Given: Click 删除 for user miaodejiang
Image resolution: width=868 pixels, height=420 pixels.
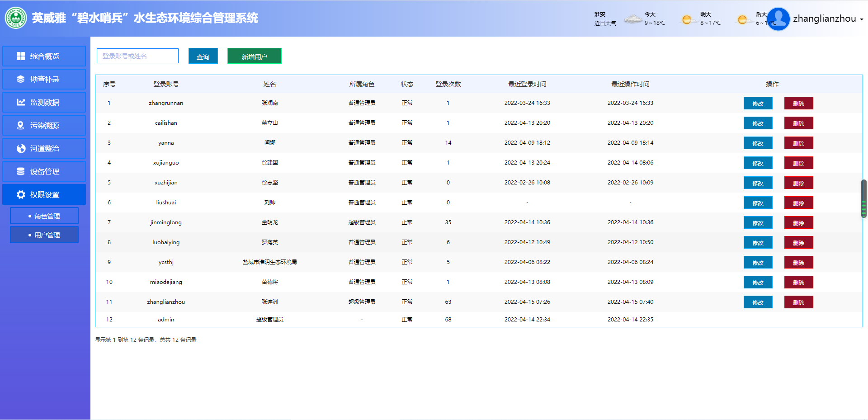Looking at the screenshot, I should pyautogui.click(x=798, y=283).
